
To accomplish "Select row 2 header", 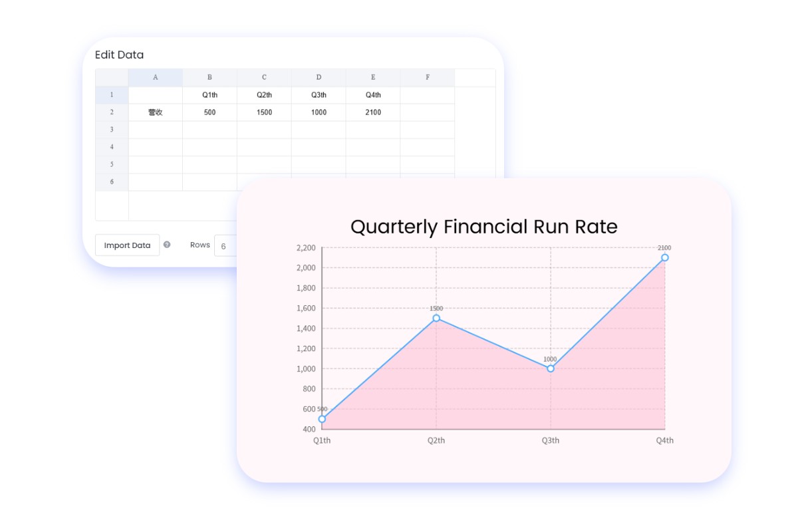I will pos(112,112).
